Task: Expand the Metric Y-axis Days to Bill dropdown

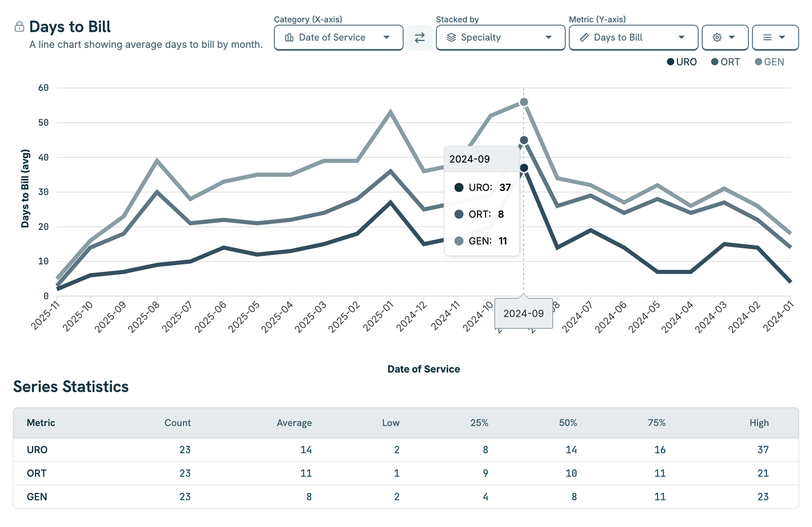Action: click(x=633, y=38)
